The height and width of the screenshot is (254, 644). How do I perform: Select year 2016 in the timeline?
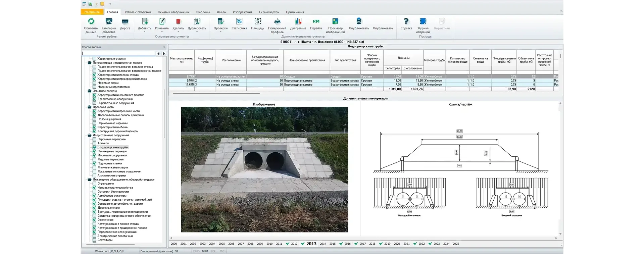347,244
